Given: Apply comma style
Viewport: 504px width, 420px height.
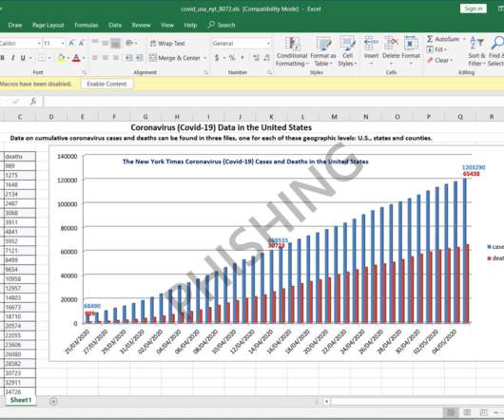Looking at the screenshot, I should point(242,58).
